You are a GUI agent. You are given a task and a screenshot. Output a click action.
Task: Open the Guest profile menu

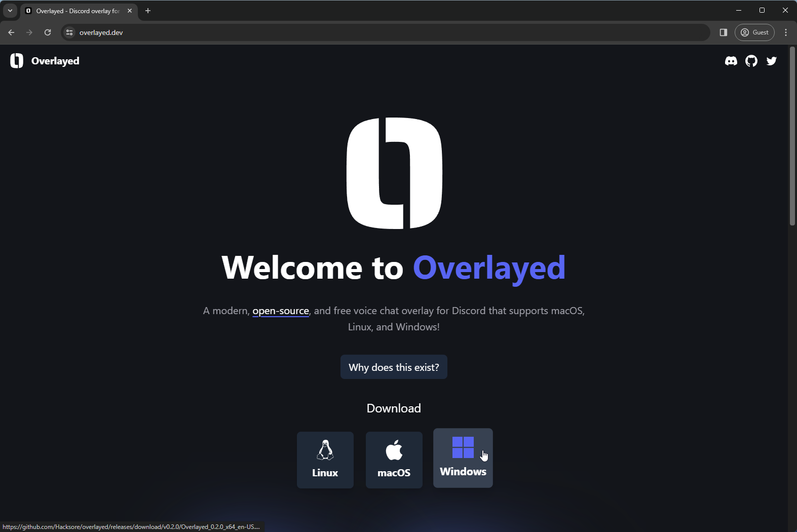[754, 32]
